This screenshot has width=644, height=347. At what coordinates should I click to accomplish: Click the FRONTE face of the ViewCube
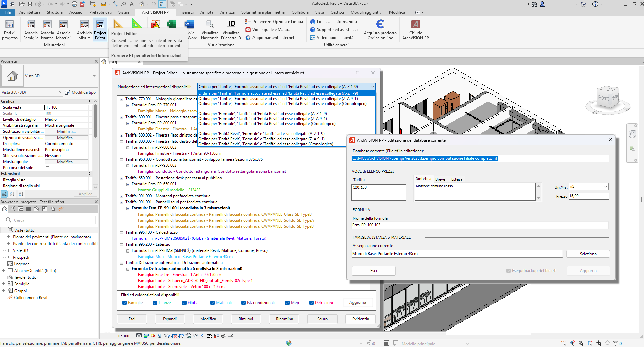point(604,98)
